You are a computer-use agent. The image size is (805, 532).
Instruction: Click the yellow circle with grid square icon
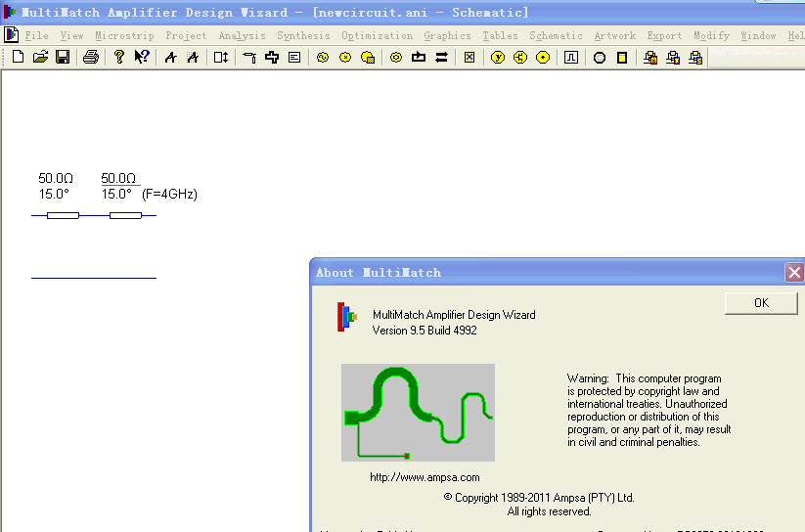pyautogui.click(x=368, y=57)
